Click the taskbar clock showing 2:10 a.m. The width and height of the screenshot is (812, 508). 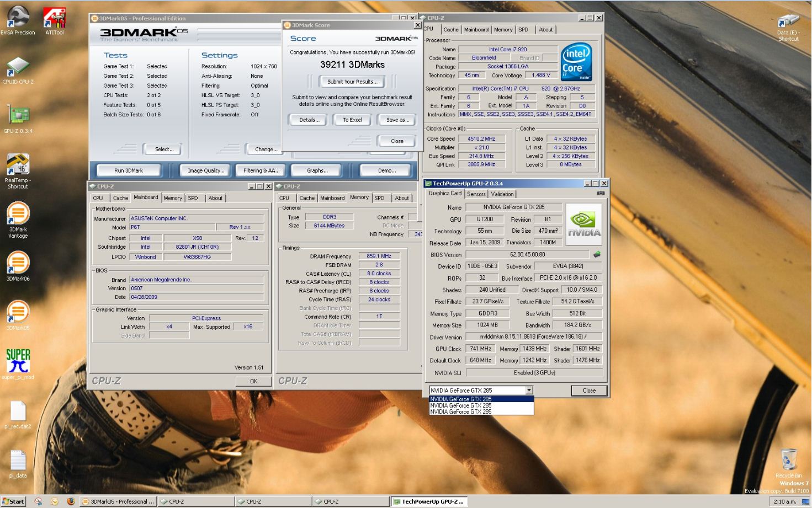pos(784,501)
